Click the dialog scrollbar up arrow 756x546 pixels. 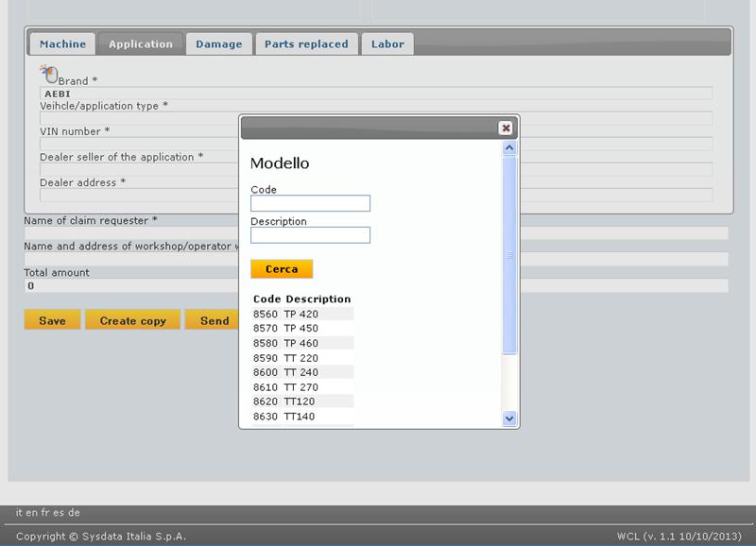coord(509,147)
